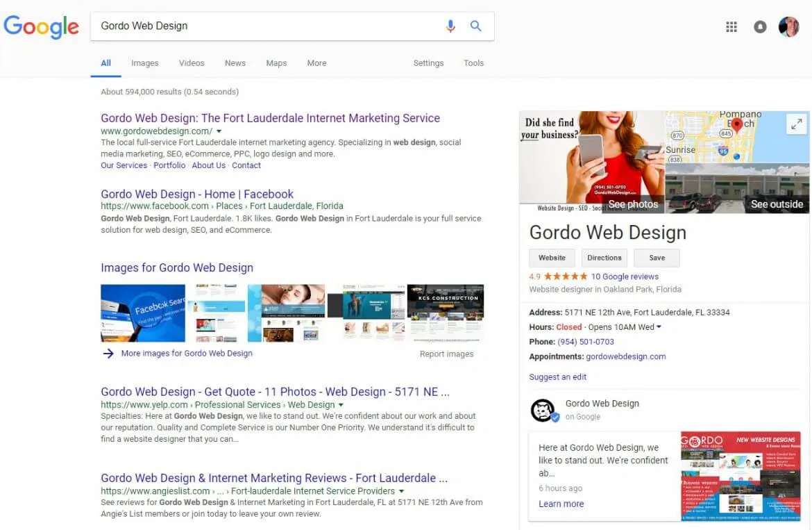Screen dimensions: 812x530
Task: Click the Suggest an edit link
Action: (557, 376)
